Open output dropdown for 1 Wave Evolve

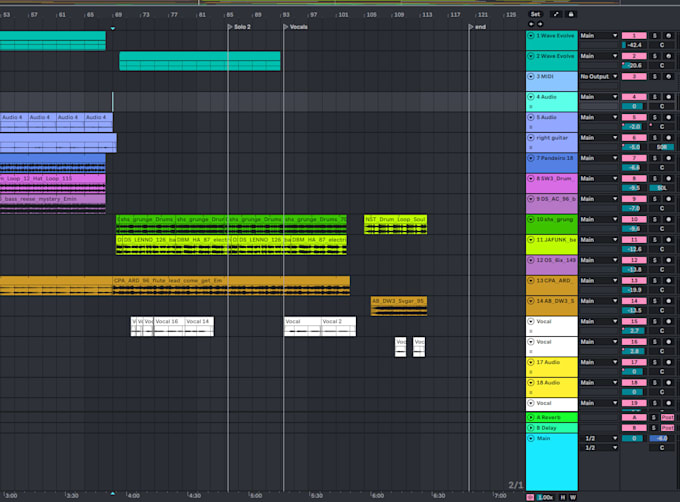(599, 36)
